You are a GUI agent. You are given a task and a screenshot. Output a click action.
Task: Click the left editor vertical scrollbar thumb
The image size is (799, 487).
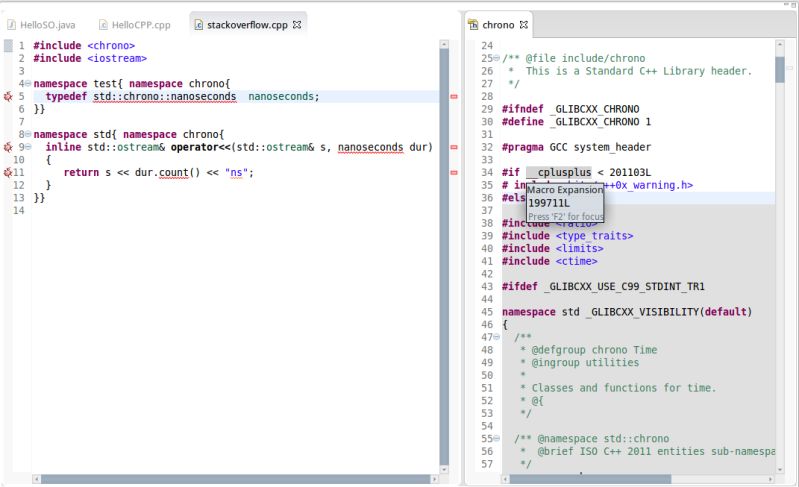pyautogui.click(x=444, y=255)
